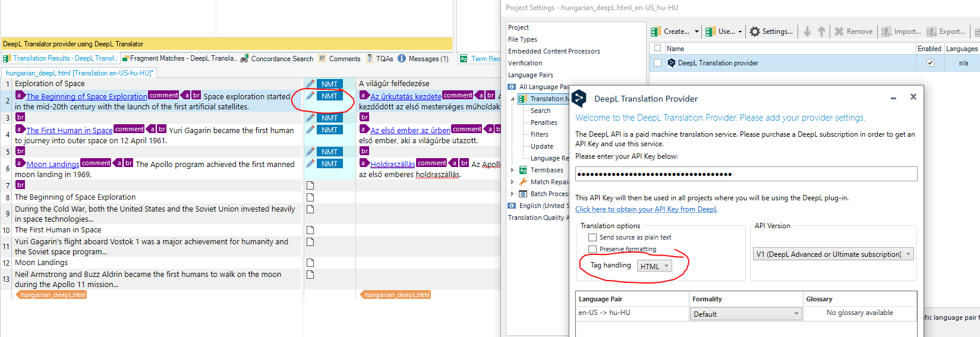Image resolution: width=980 pixels, height=337 pixels.
Task: Click the Languages column header
Action: (962, 49)
